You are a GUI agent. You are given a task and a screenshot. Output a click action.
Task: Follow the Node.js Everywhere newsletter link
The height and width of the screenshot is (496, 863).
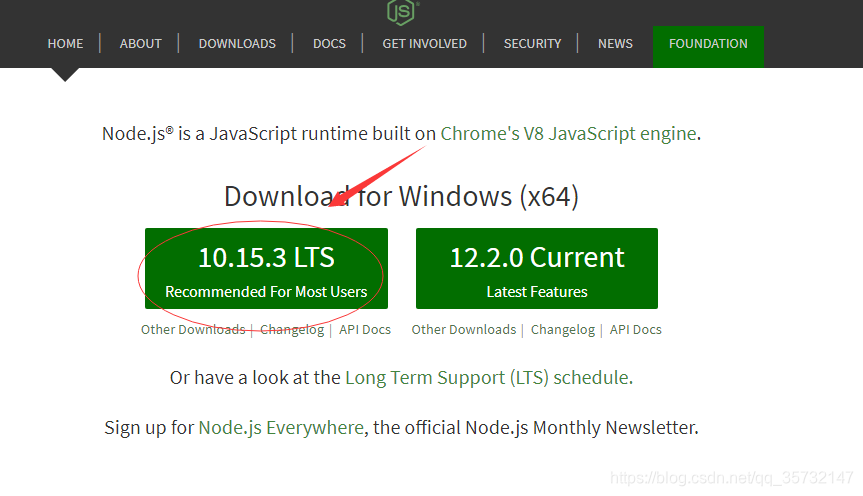tap(281, 427)
